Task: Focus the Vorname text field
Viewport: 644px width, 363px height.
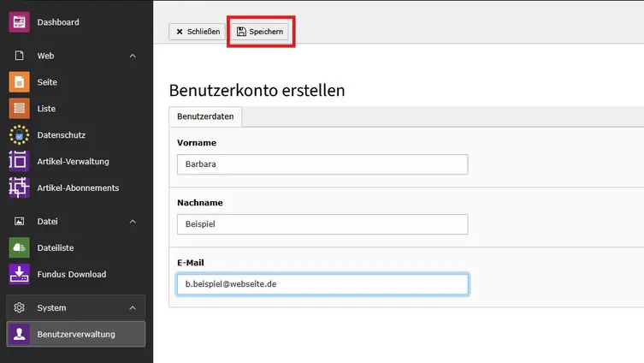Action: 322,164
